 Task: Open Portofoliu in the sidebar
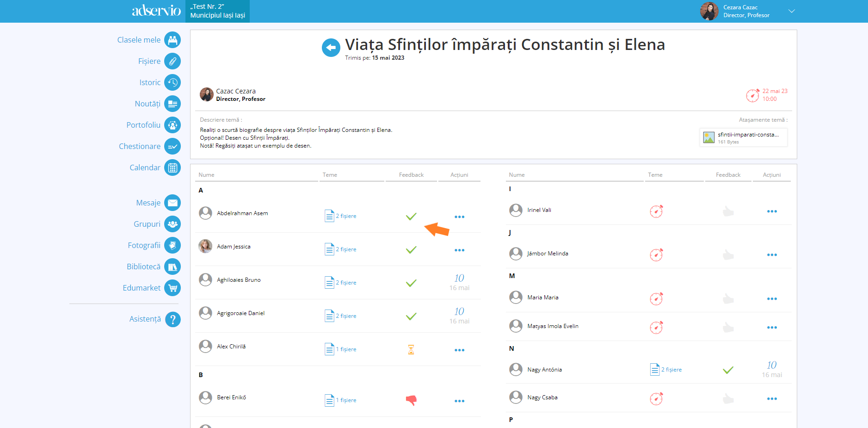coord(143,125)
